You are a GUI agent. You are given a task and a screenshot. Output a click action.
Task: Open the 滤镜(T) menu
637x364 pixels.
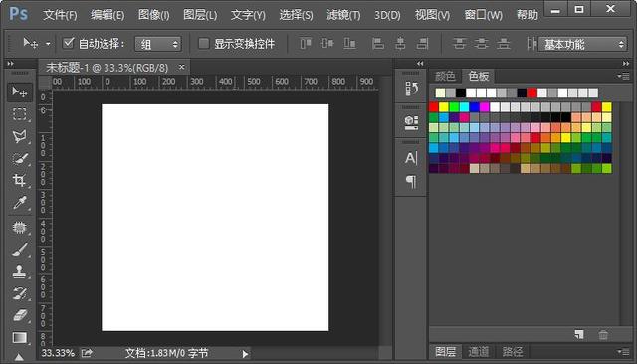[343, 16]
